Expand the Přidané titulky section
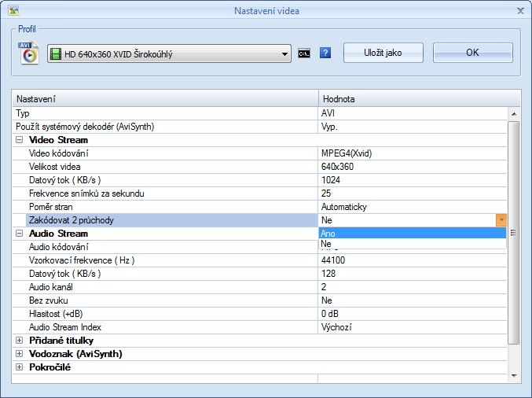 tap(20, 341)
